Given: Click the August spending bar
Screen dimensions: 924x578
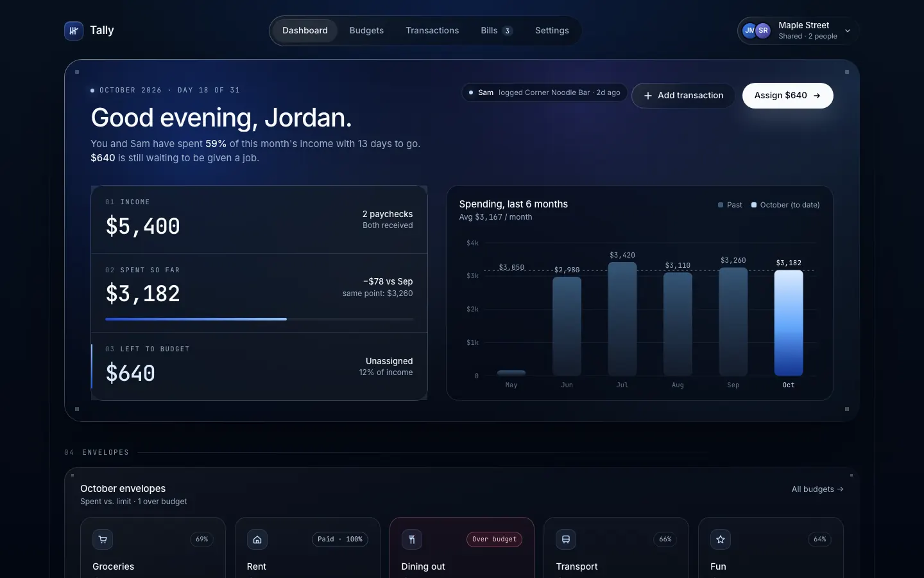Looking at the screenshot, I should click(678, 324).
